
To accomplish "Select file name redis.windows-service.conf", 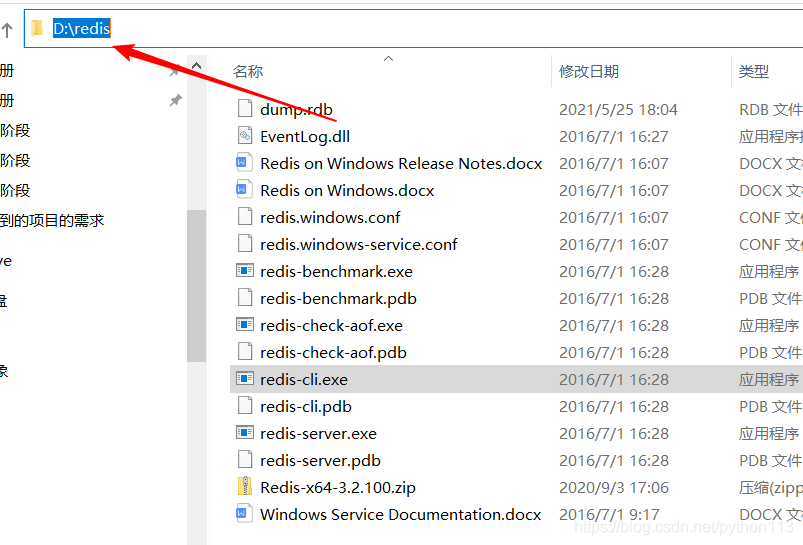I will coord(358,245).
